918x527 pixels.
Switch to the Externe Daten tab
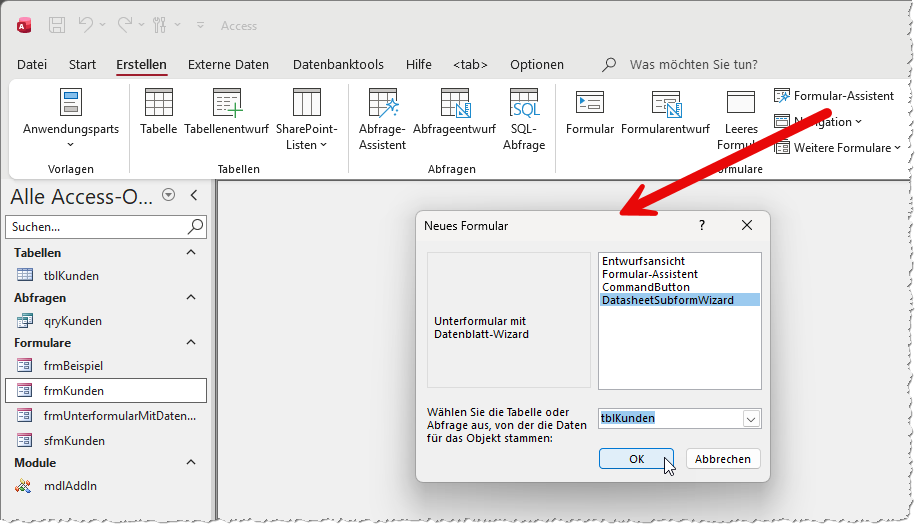228,64
